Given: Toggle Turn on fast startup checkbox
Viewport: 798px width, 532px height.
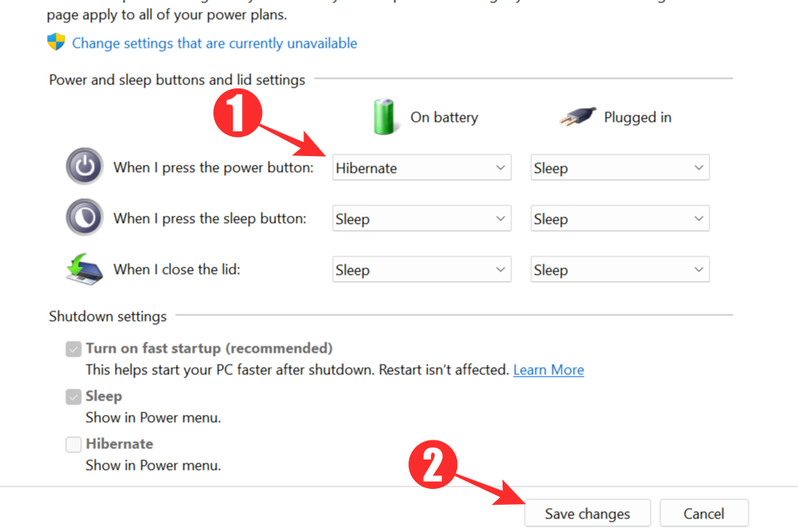Looking at the screenshot, I should 74,349.
